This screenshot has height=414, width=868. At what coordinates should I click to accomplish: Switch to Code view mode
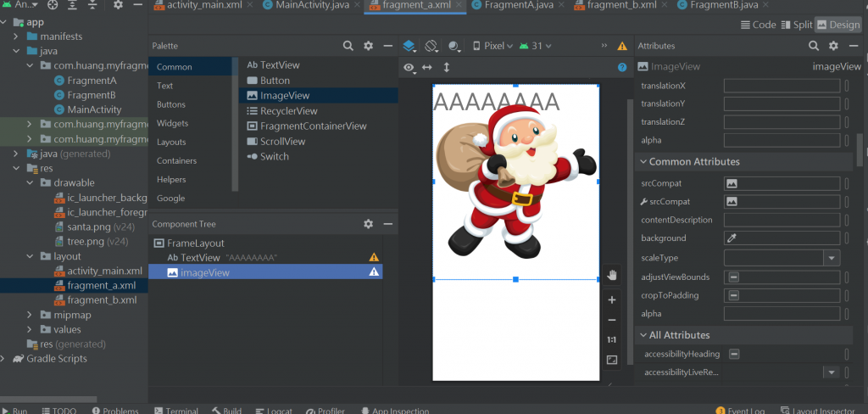pos(759,25)
